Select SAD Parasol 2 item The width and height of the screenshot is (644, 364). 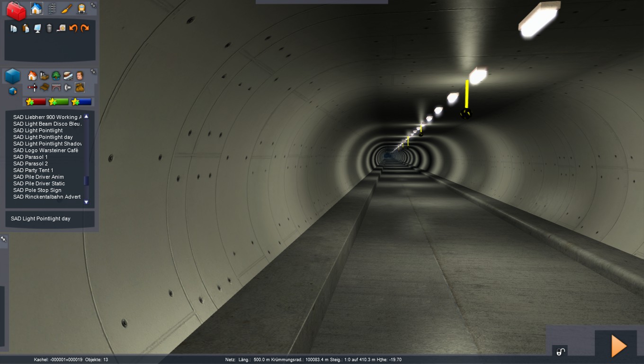(30, 164)
